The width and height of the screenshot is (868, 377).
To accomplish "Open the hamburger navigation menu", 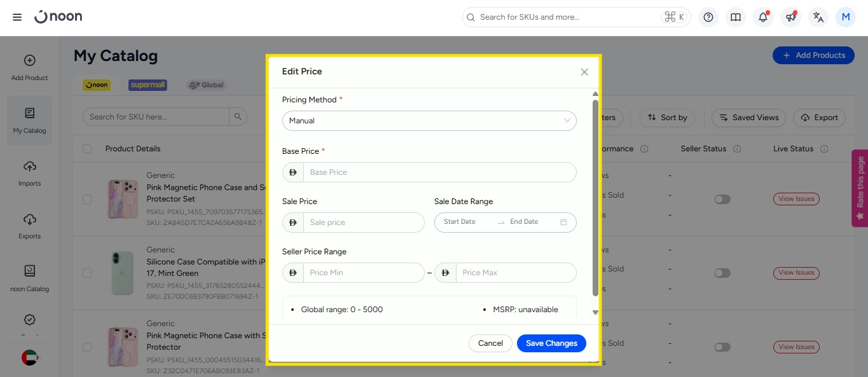I will coord(17,17).
